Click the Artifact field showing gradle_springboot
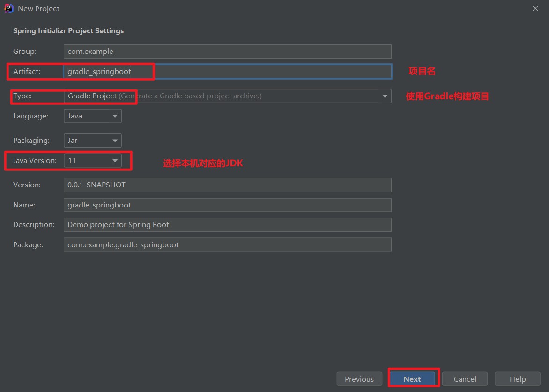 (x=227, y=71)
